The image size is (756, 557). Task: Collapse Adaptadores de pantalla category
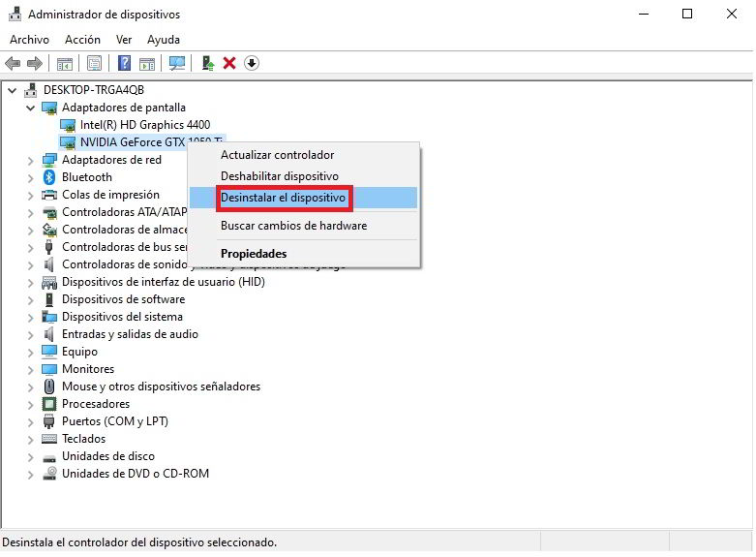click(30, 108)
